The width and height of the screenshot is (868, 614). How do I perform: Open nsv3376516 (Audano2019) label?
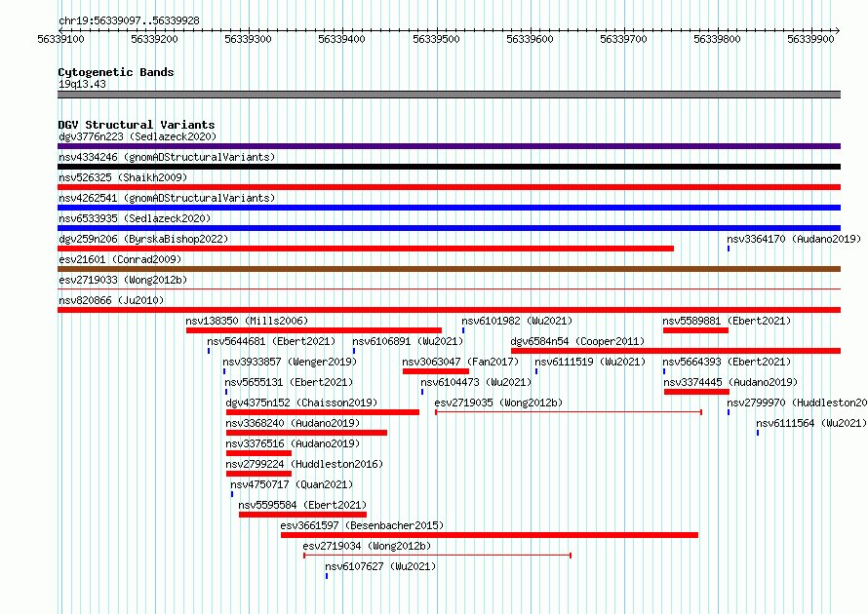pyautogui.click(x=293, y=443)
